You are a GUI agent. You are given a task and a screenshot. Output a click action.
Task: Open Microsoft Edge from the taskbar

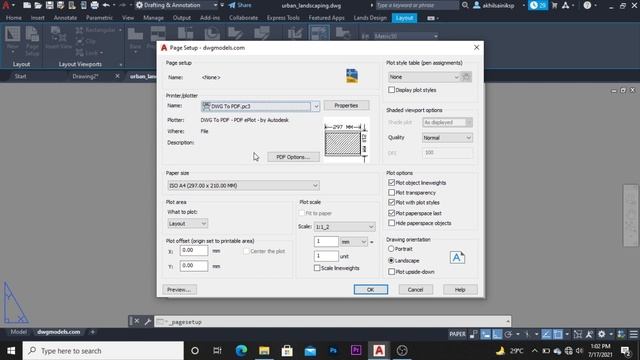coord(241,351)
